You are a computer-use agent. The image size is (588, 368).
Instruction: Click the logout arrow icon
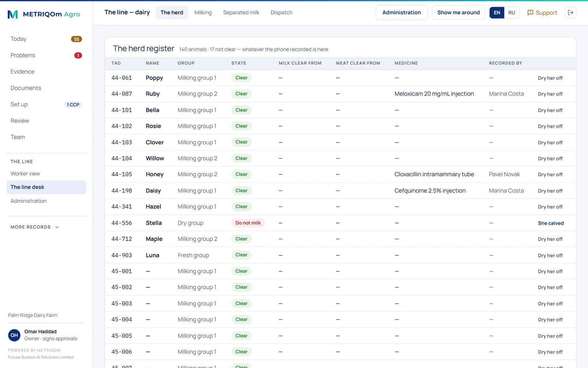[x=570, y=13]
